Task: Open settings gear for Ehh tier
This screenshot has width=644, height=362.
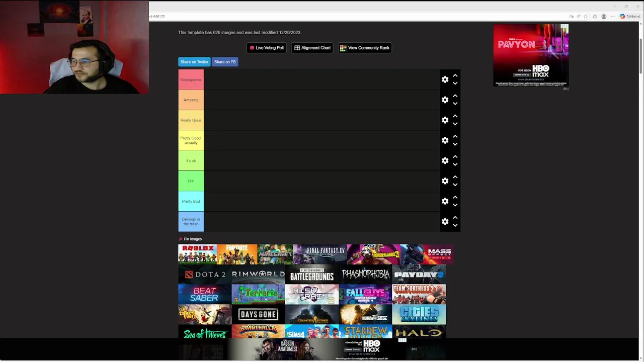Action: [x=445, y=181]
